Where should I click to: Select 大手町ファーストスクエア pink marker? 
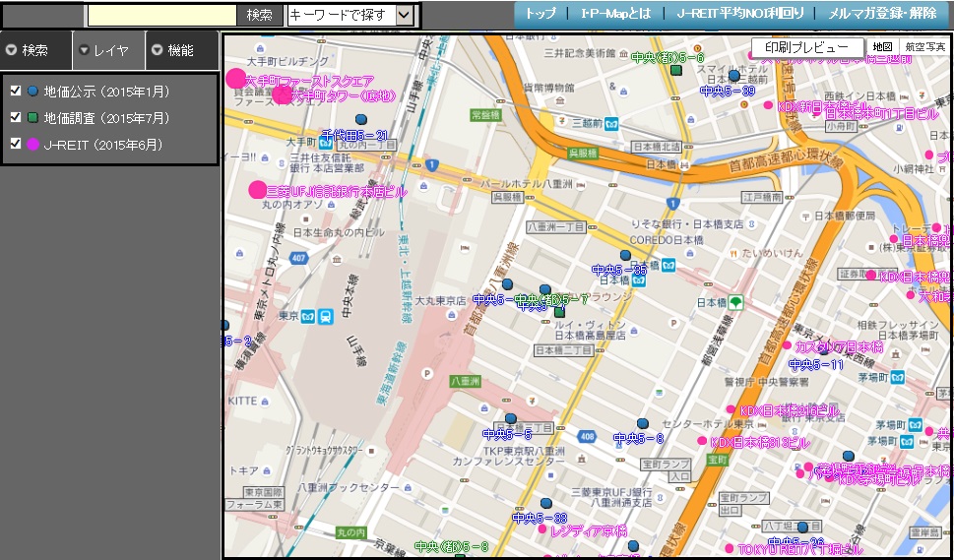[x=235, y=79]
